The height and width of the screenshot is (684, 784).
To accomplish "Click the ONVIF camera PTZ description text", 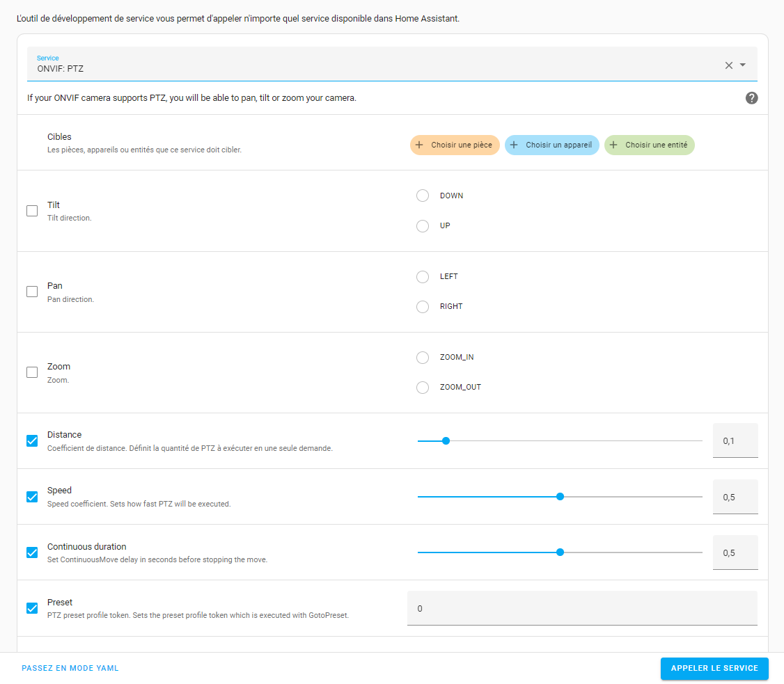I will click(x=191, y=98).
